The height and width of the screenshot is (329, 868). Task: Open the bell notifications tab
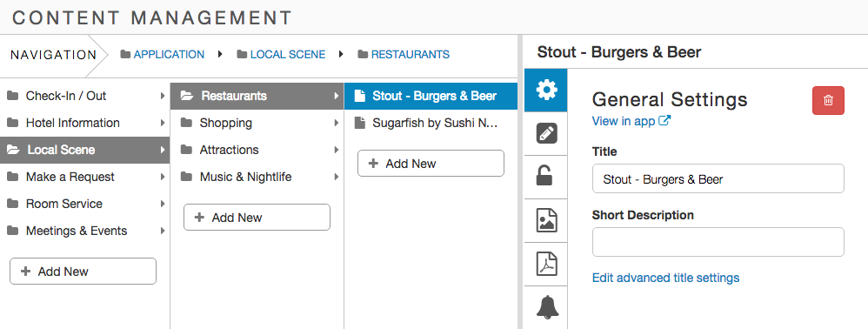click(546, 307)
